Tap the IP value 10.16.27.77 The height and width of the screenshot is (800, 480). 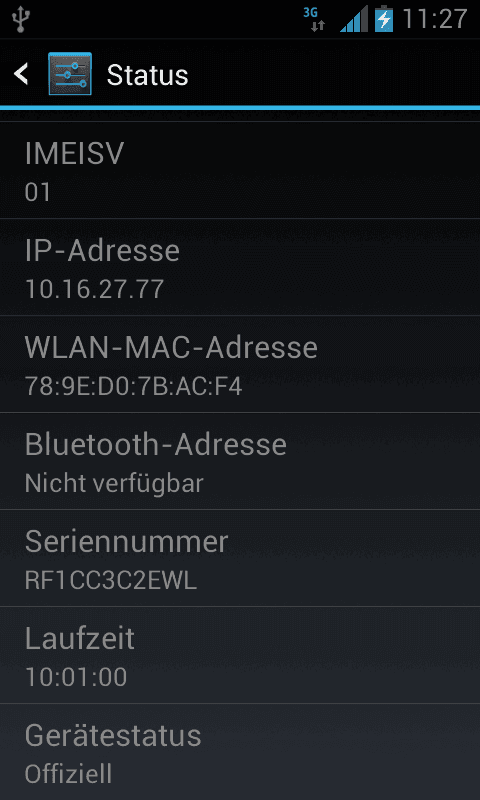pos(94,289)
